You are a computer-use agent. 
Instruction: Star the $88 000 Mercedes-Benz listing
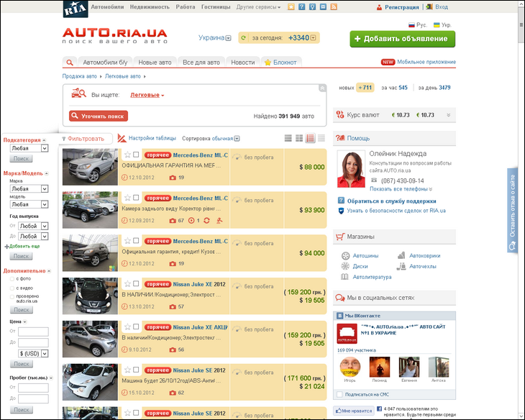pos(127,155)
